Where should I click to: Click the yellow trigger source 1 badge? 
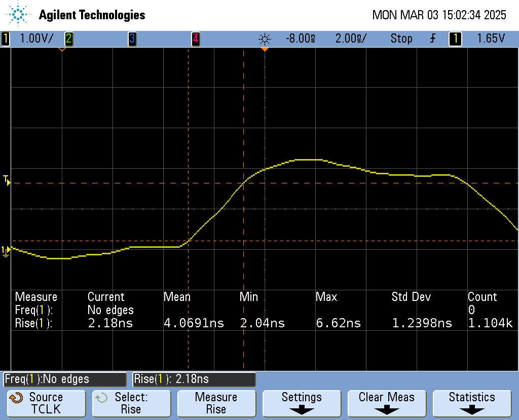[455, 39]
